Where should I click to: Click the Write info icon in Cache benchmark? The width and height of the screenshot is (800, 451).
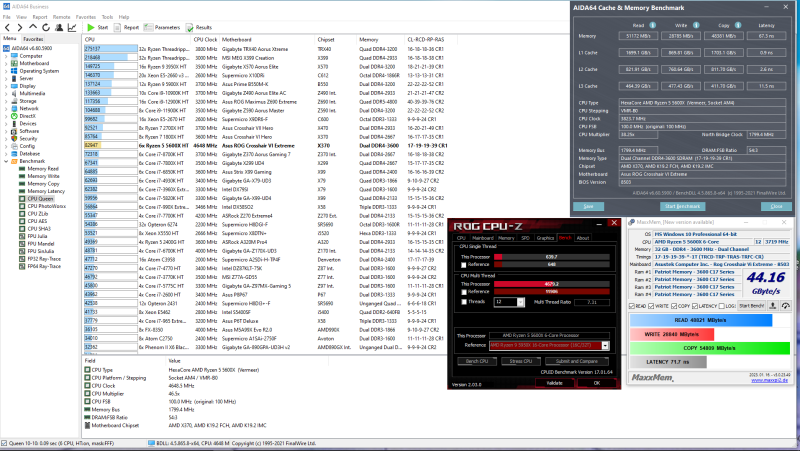[696, 25]
